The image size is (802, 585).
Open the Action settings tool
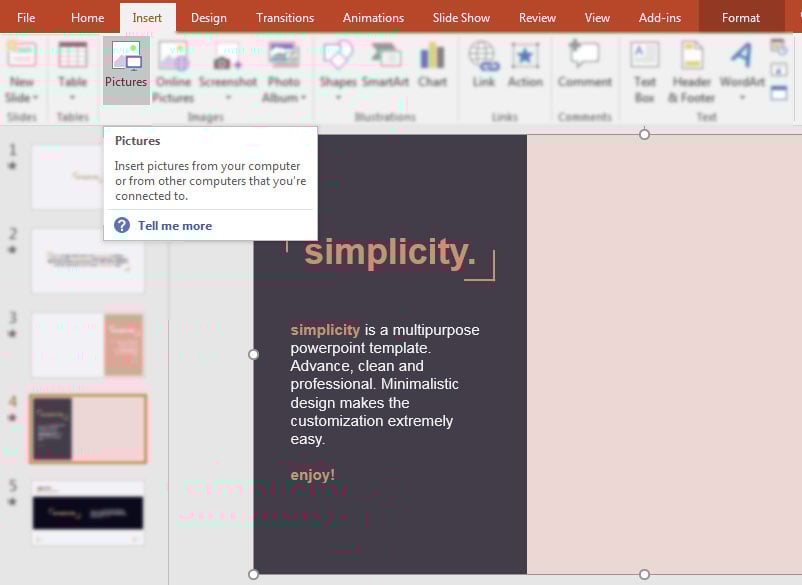click(525, 70)
